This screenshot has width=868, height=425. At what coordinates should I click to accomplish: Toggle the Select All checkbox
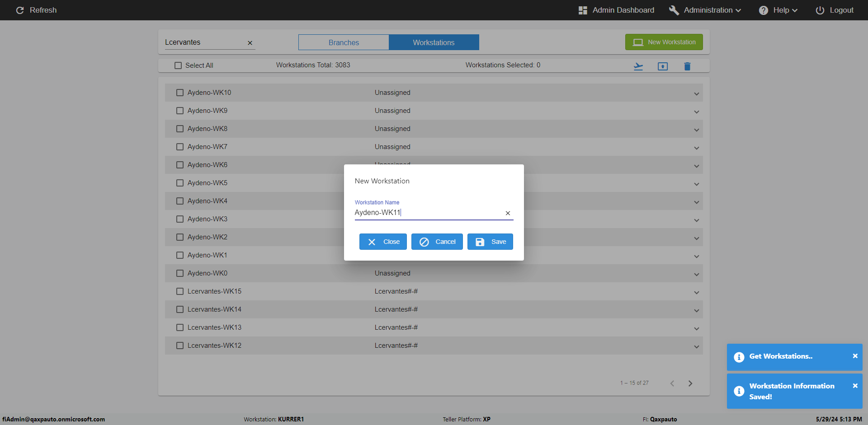pyautogui.click(x=178, y=65)
